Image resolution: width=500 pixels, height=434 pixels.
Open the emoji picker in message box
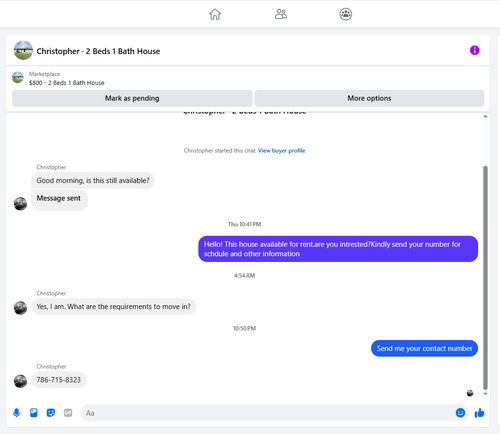(x=460, y=413)
